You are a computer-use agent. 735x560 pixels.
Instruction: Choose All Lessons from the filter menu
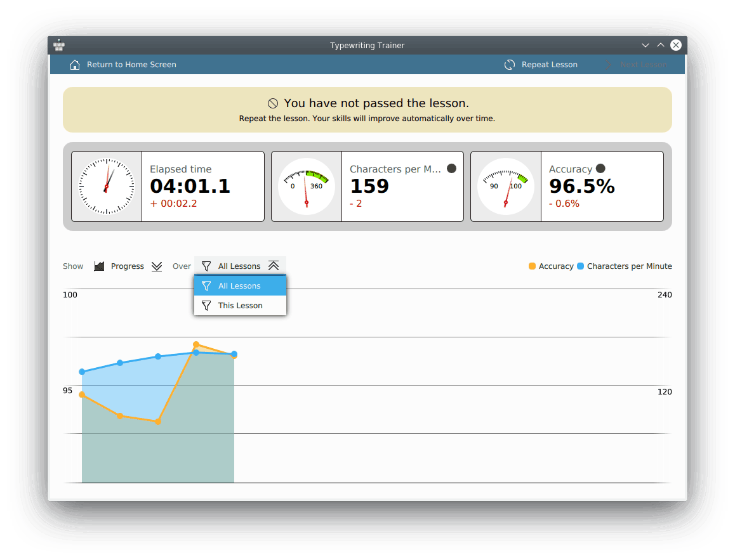pyautogui.click(x=240, y=285)
